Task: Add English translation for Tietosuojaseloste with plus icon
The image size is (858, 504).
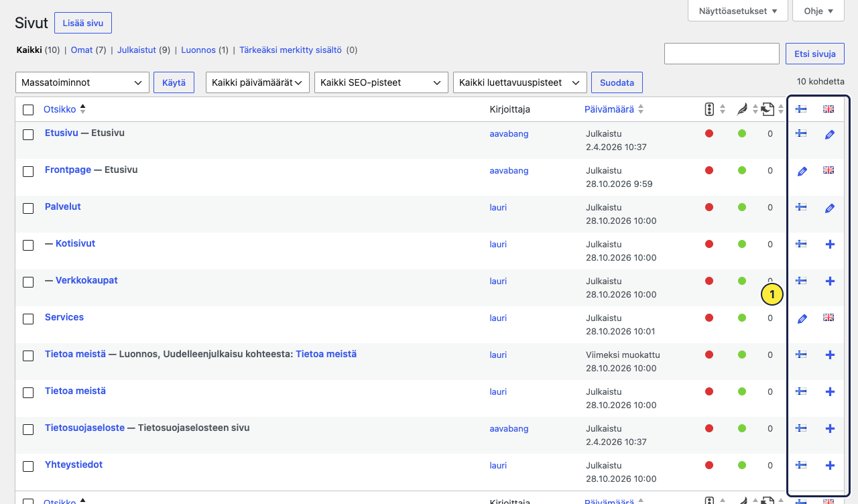Action: 830,429
